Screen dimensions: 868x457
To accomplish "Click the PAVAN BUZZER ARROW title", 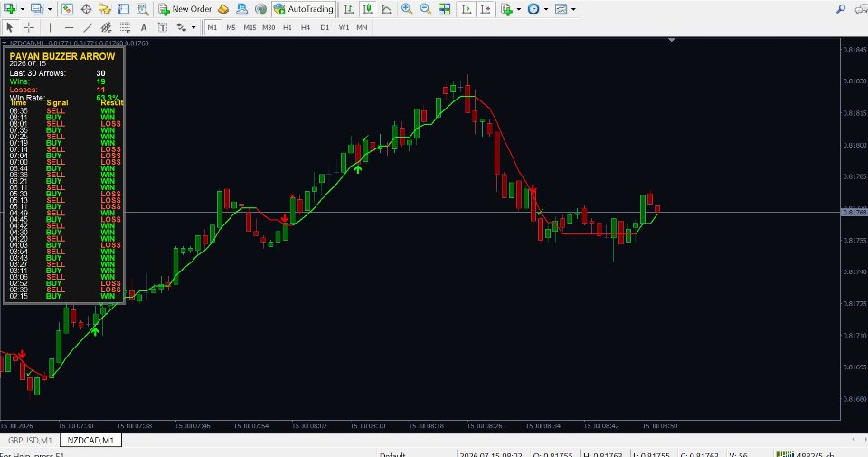I will pyautogui.click(x=62, y=56).
